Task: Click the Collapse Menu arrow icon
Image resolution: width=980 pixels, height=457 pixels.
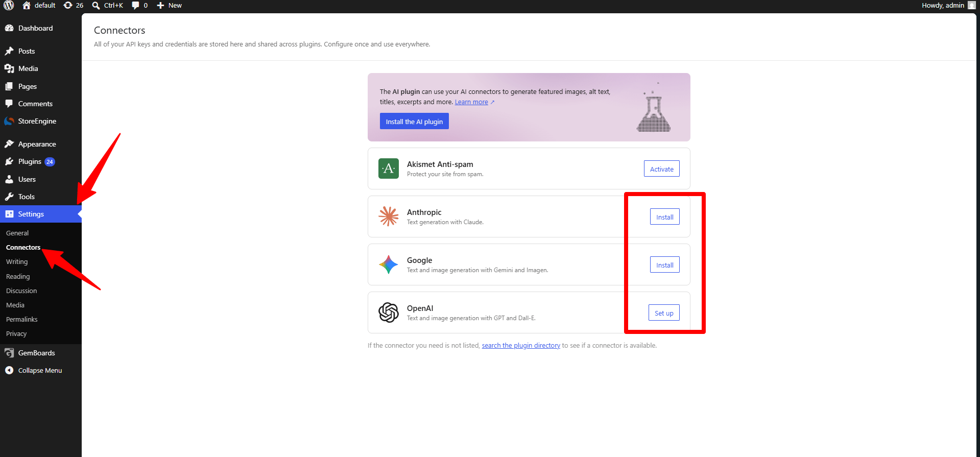Action: click(9, 370)
